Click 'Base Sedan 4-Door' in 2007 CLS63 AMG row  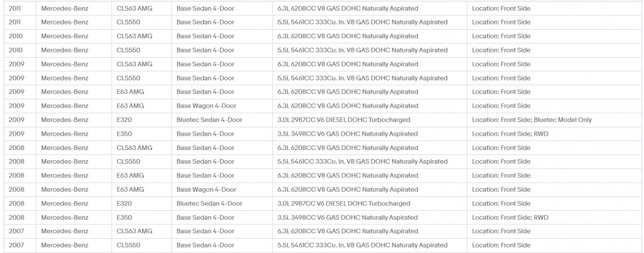[x=205, y=231]
